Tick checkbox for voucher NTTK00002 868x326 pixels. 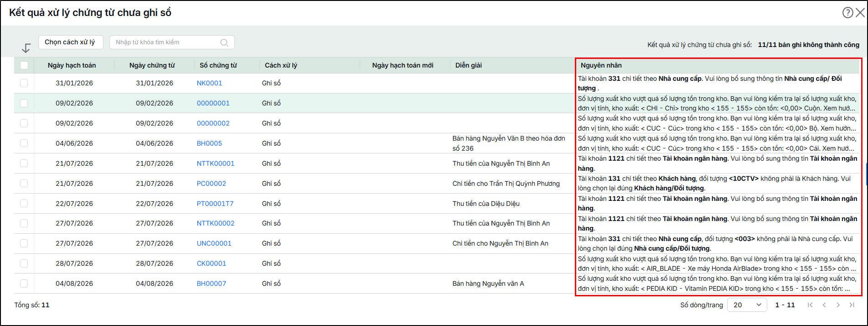[x=24, y=223]
